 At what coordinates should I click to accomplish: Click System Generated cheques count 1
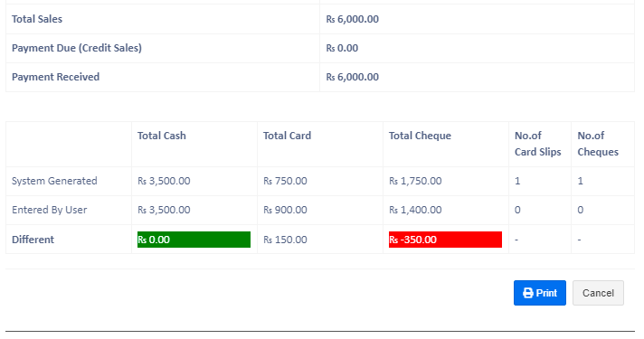click(x=581, y=181)
